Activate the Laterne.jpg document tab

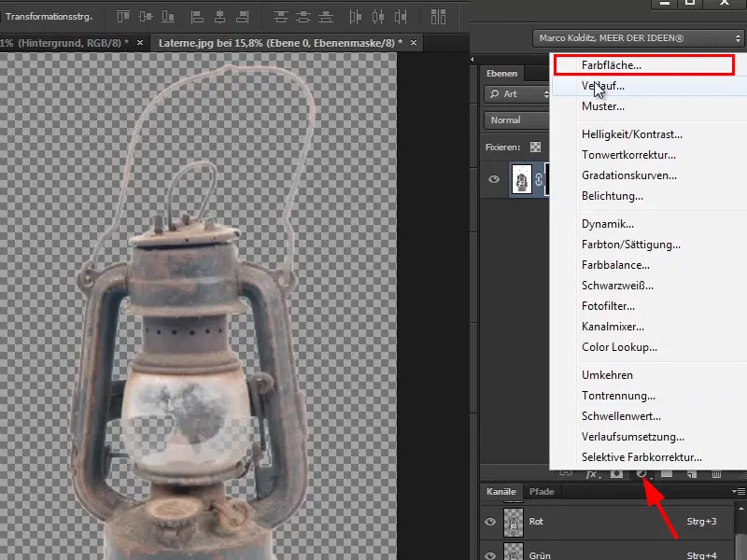281,43
